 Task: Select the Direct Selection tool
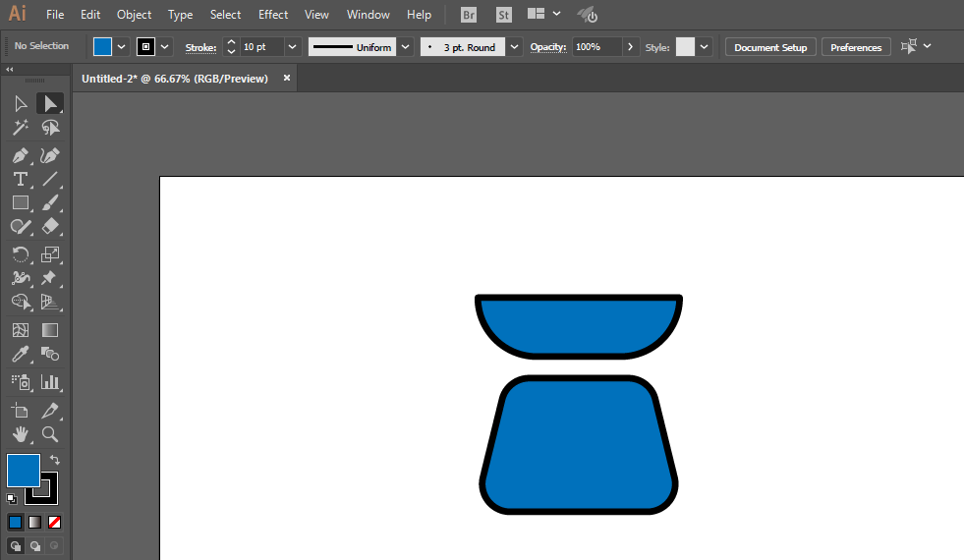[50, 104]
